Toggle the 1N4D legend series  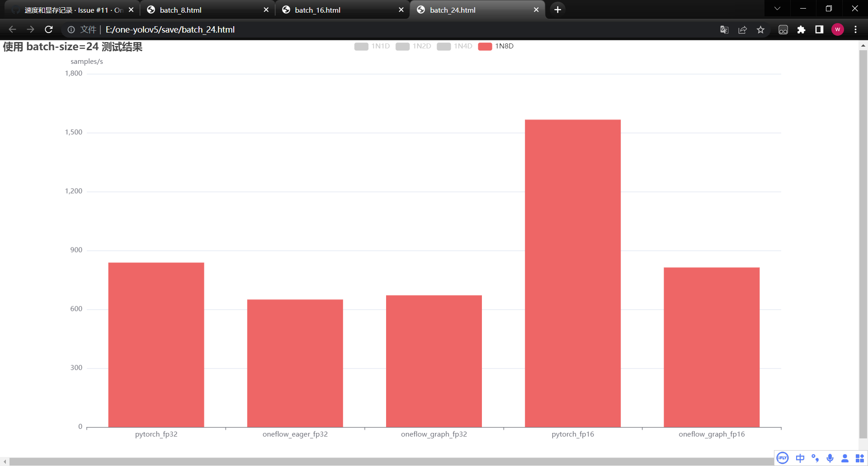pos(454,46)
